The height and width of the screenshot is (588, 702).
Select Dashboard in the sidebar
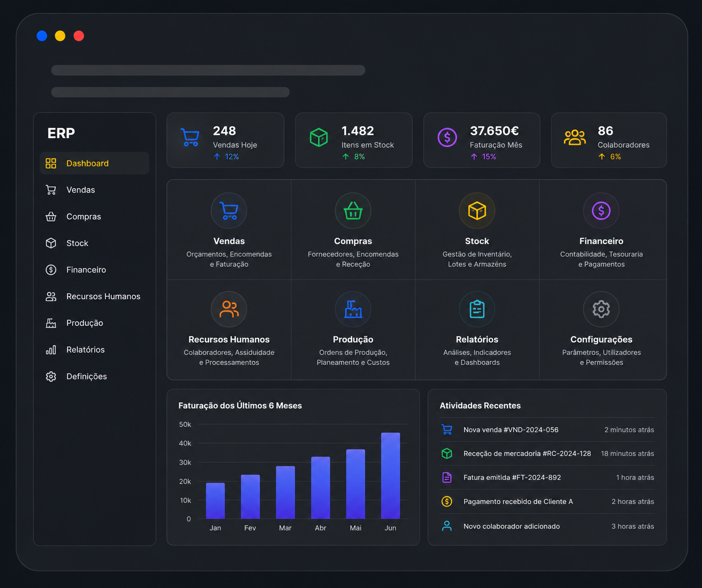[x=94, y=163]
